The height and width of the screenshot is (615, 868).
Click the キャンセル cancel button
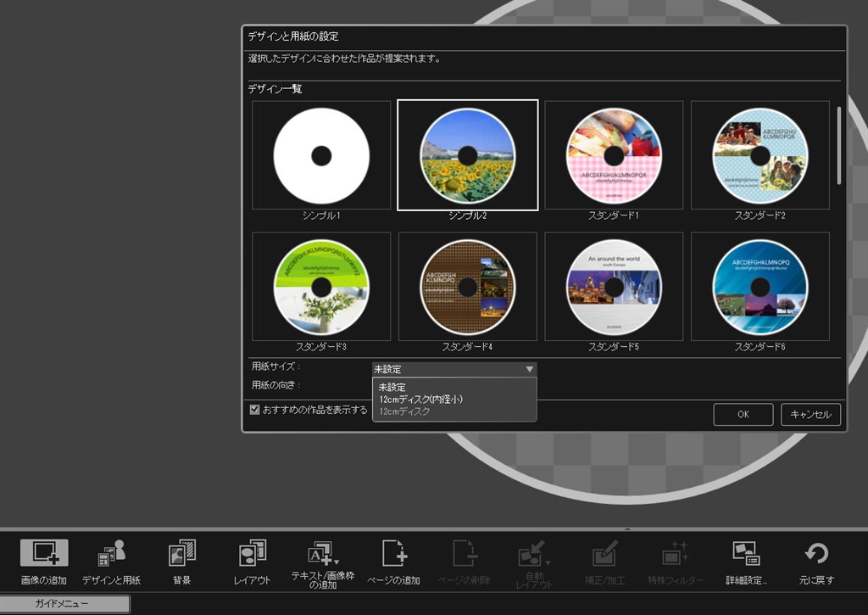click(x=810, y=415)
